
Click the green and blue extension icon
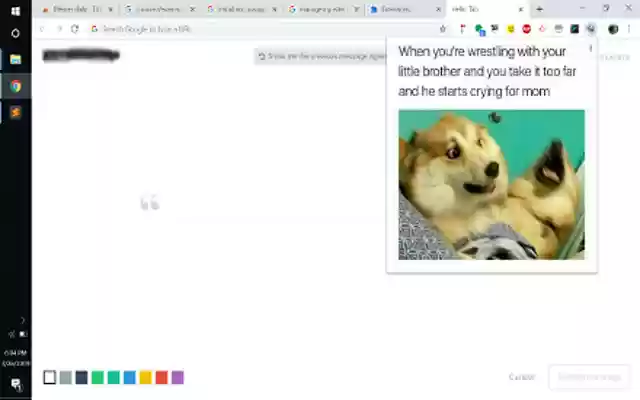(480, 29)
